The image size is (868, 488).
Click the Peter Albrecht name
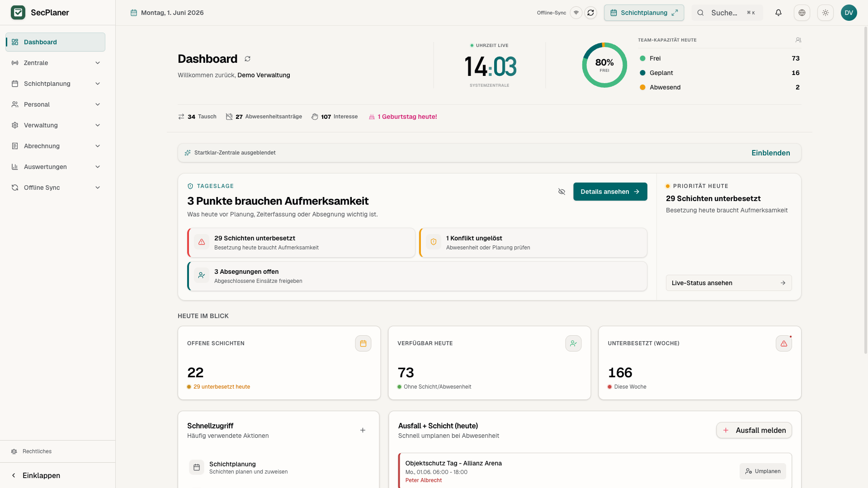pyautogui.click(x=424, y=480)
